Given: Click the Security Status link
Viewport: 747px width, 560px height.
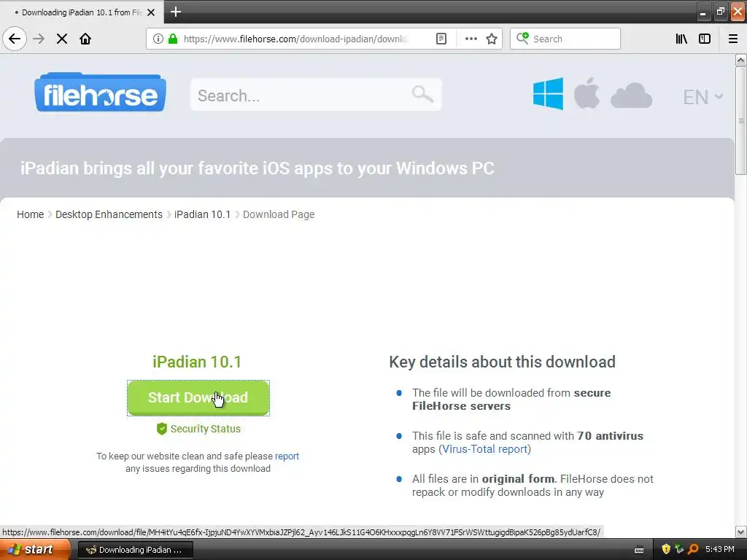Looking at the screenshot, I should coord(205,429).
